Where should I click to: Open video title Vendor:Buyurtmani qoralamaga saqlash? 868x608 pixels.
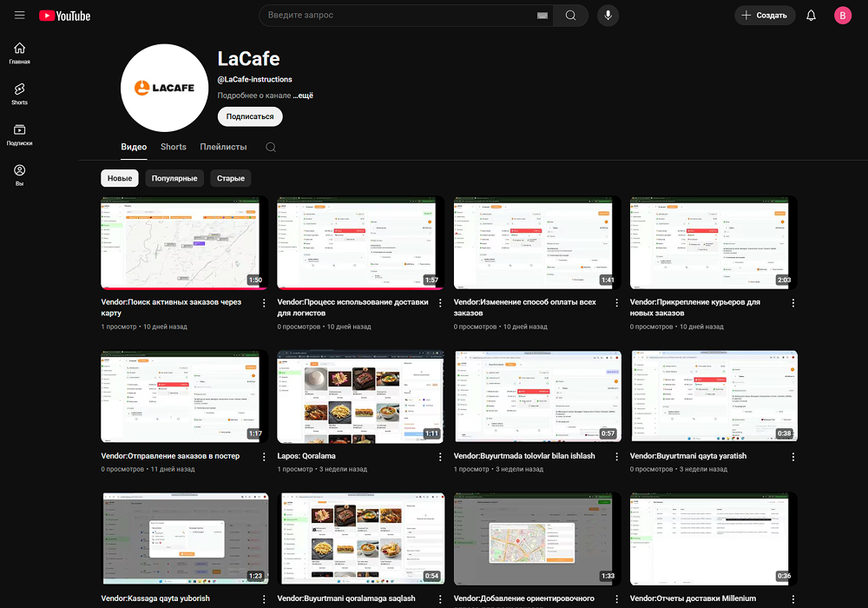point(346,598)
